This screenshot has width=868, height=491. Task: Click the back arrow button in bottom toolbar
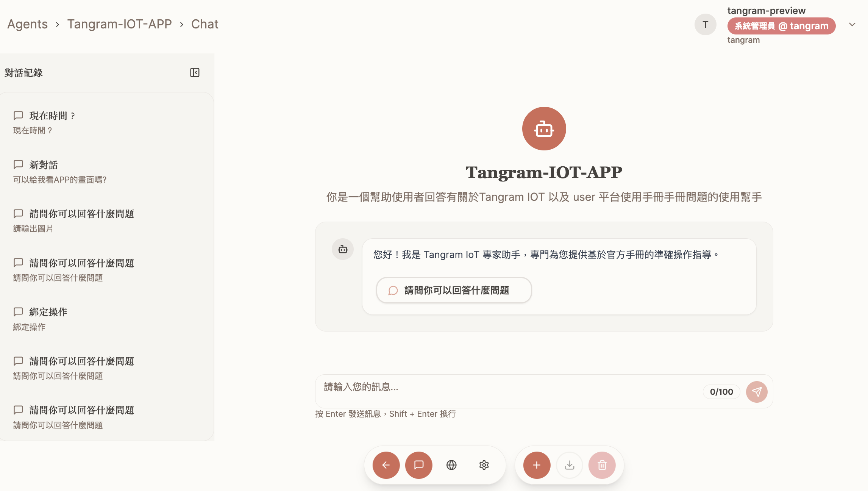386,465
